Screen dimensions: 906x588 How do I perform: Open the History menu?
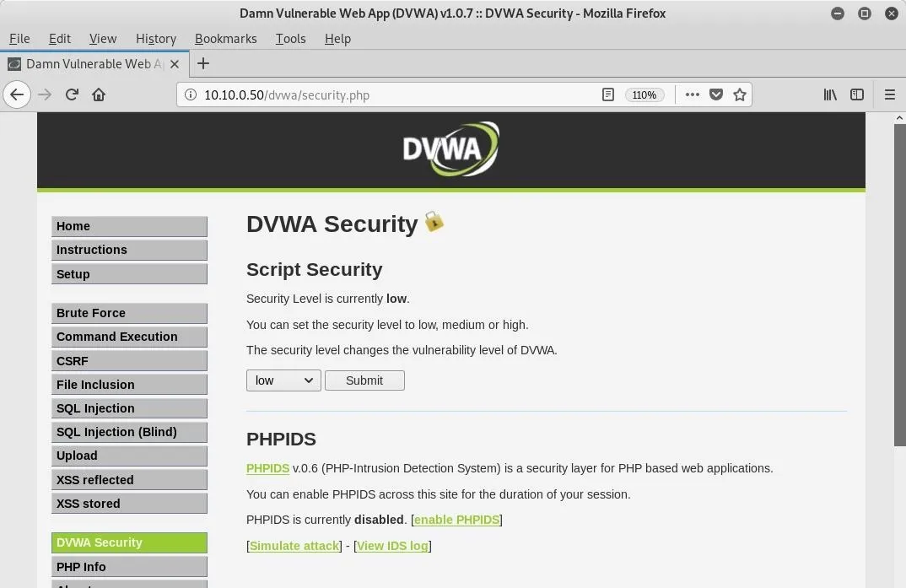pos(156,39)
